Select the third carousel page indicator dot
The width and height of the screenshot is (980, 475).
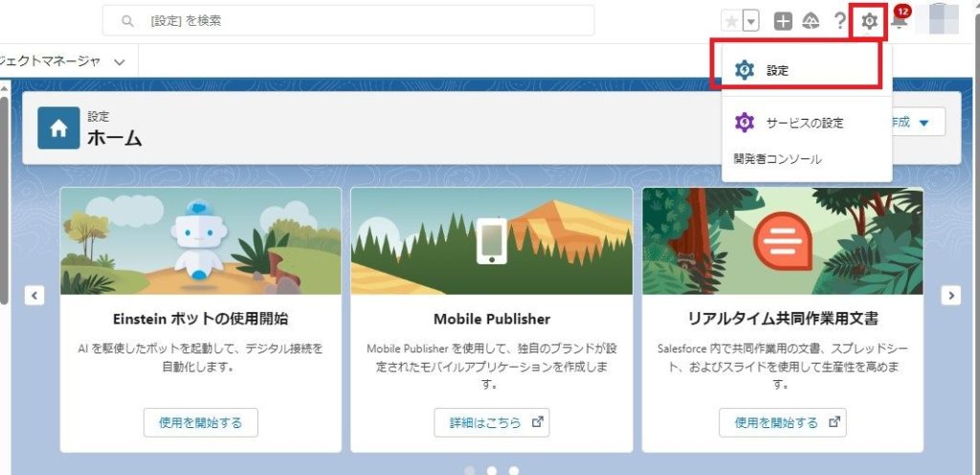click(x=513, y=470)
